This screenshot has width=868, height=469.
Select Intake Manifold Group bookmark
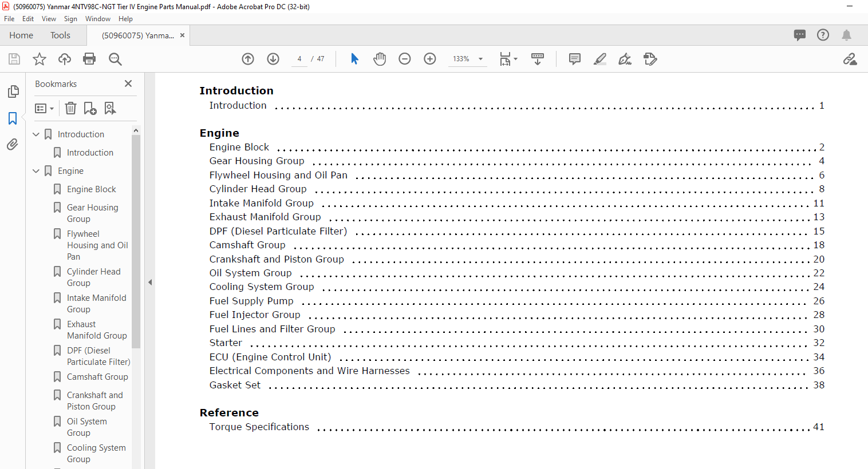(97, 304)
